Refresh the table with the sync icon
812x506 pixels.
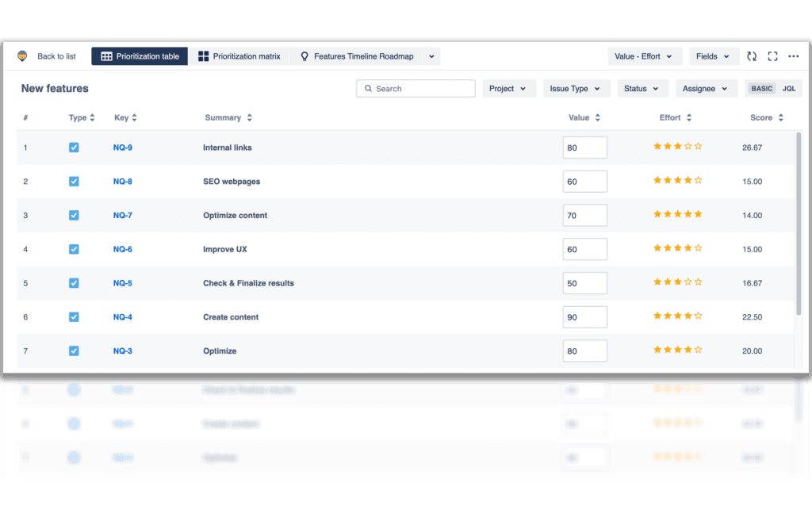[752, 56]
